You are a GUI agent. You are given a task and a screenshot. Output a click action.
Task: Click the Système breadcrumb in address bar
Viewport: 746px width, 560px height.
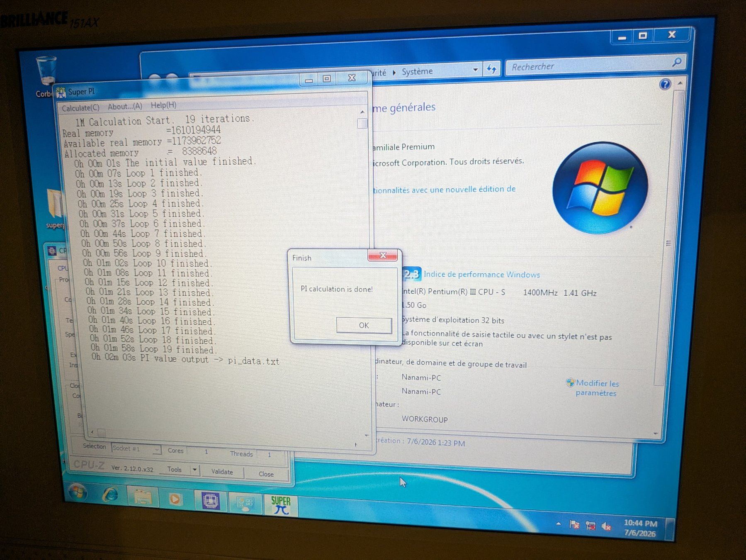(x=417, y=71)
